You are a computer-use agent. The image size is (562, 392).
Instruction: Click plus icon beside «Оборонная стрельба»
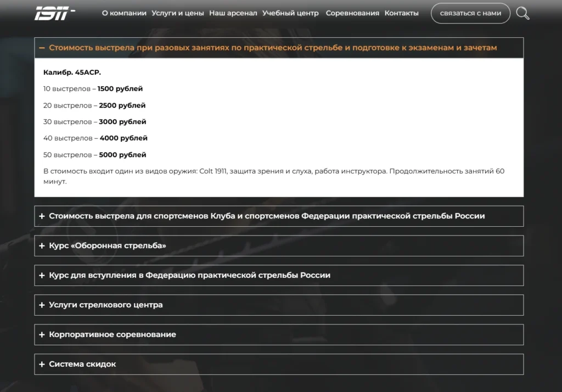tap(42, 245)
